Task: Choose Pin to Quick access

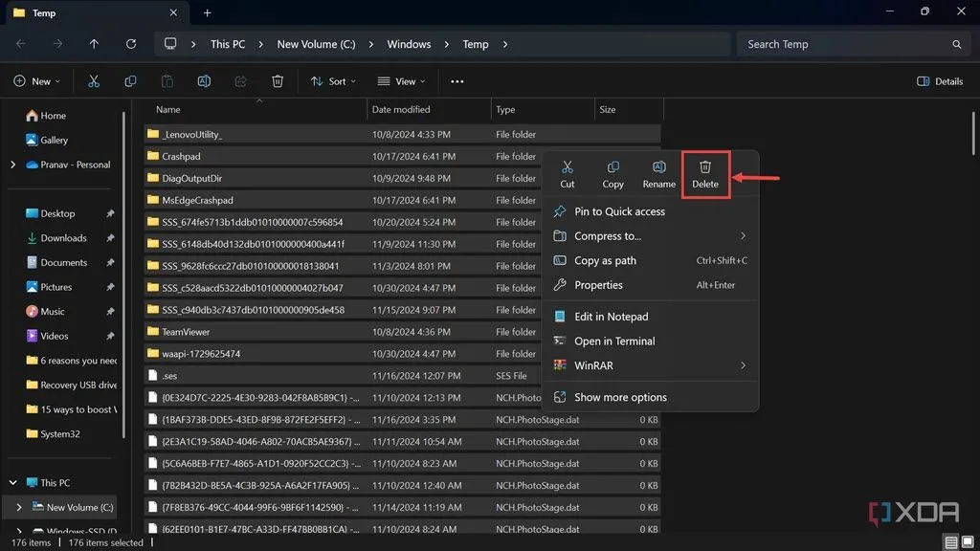Action: [650, 211]
